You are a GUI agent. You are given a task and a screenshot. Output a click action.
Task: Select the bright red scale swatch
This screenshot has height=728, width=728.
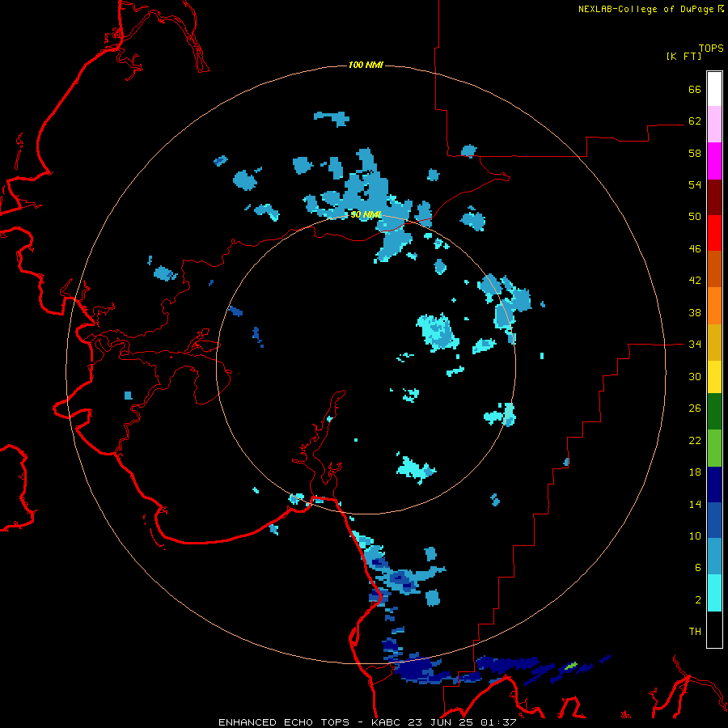(714, 233)
